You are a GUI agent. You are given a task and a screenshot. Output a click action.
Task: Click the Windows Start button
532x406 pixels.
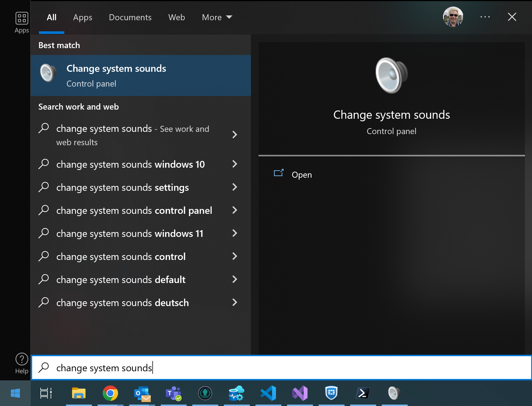pyautogui.click(x=15, y=393)
